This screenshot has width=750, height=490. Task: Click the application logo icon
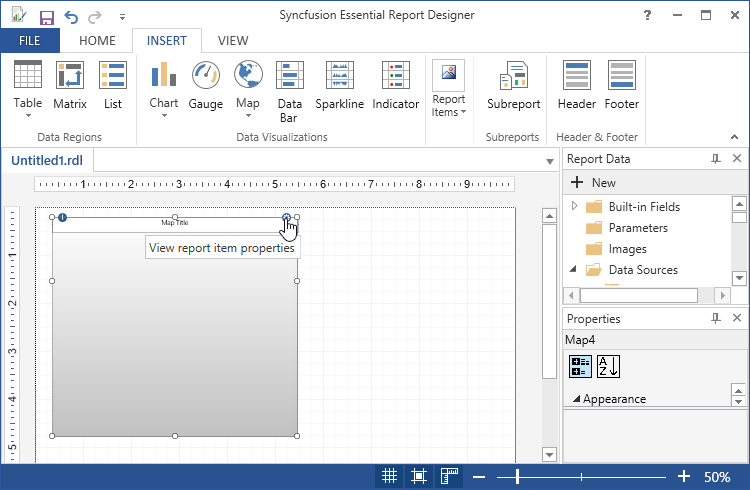[19, 15]
